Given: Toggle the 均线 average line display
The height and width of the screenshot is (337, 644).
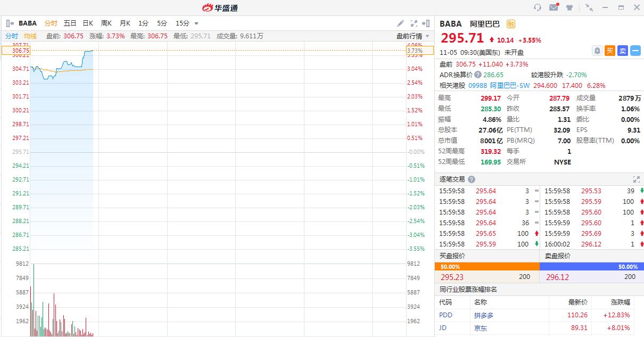Looking at the screenshot, I should [x=30, y=36].
